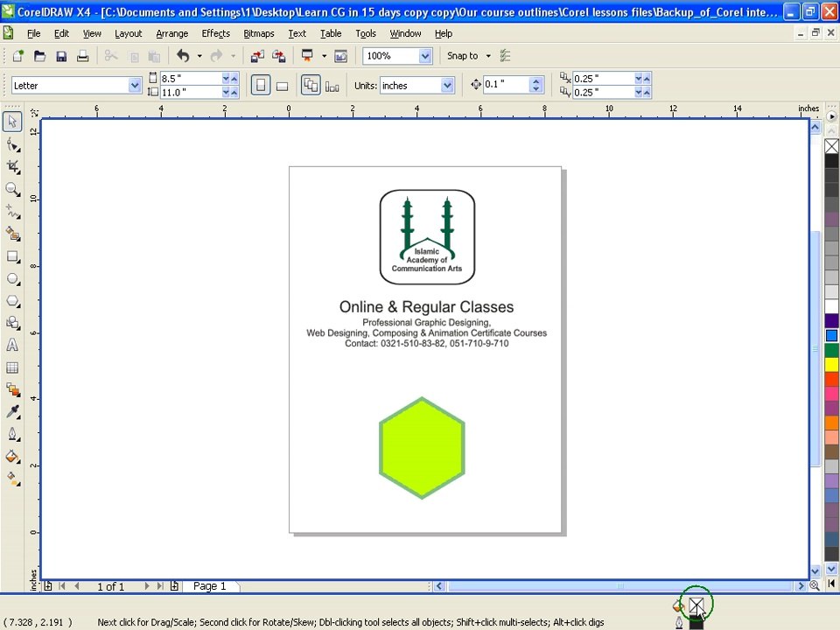Select the Freehand tool
Screen dimensions: 840x630
coord(12,212)
